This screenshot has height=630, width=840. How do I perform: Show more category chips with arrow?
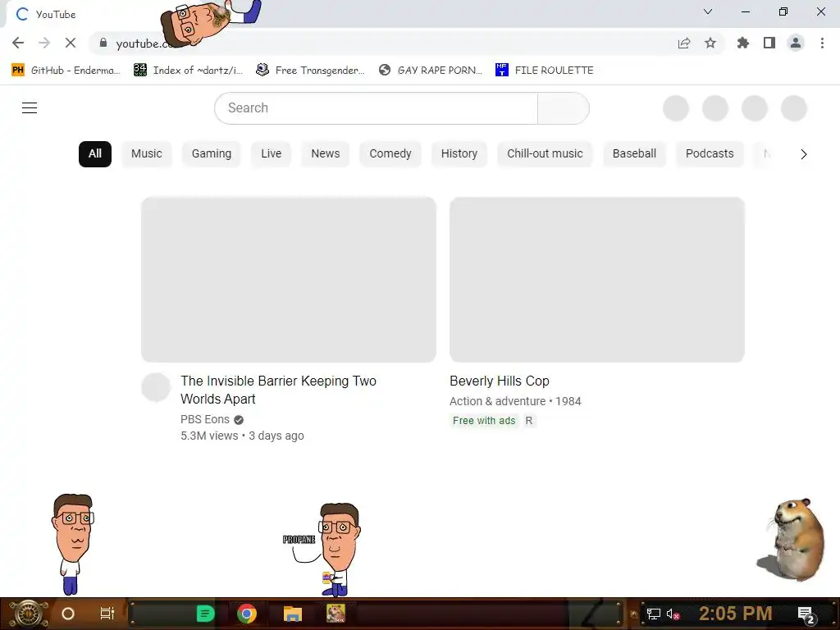tap(803, 154)
